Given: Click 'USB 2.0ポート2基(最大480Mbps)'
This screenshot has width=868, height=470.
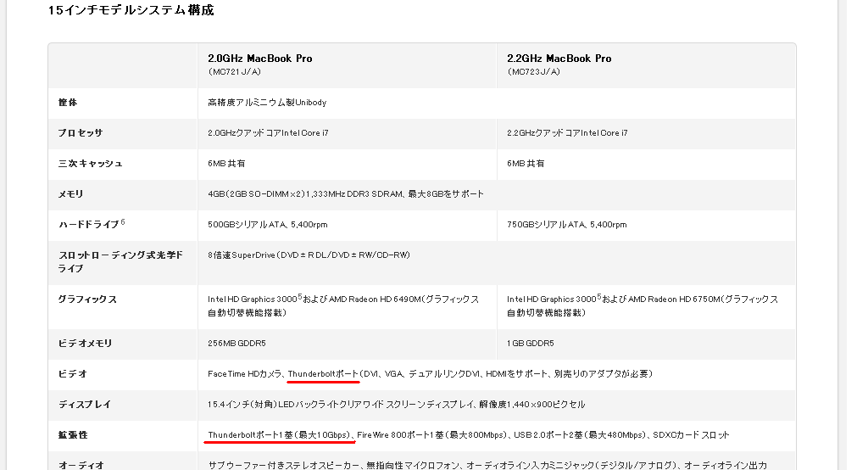Looking at the screenshot, I should point(580,435).
